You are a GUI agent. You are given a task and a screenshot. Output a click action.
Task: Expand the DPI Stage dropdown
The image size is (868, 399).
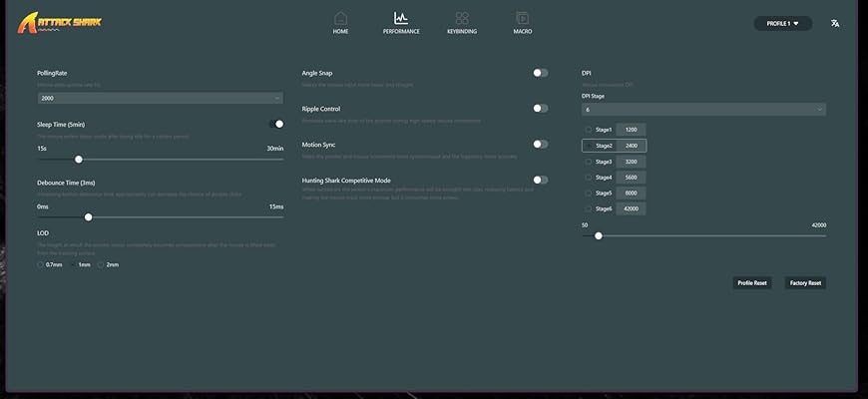click(703, 109)
